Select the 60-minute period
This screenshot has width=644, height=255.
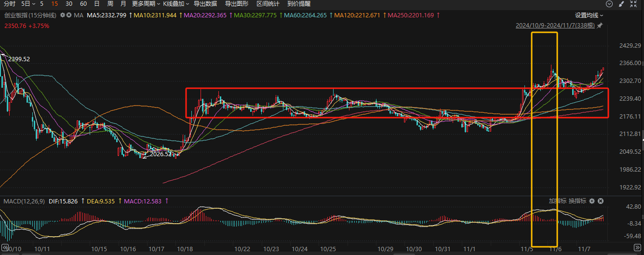83,4
